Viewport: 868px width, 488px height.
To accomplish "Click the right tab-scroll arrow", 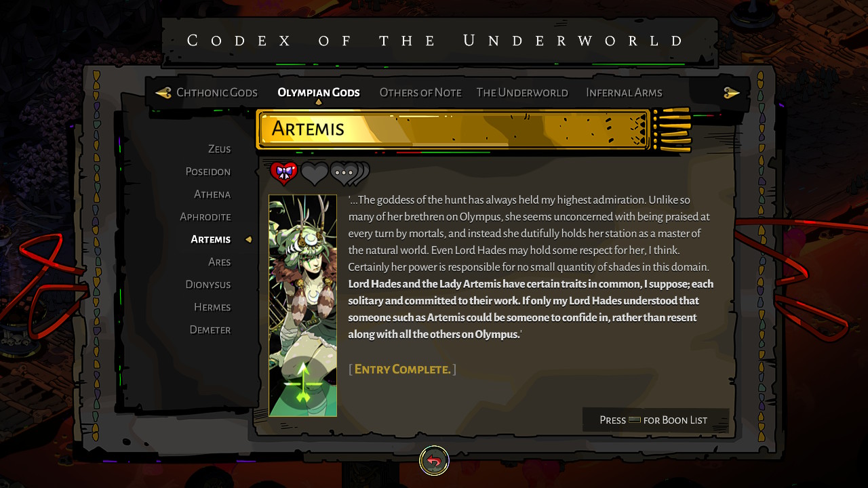I will click(731, 93).
